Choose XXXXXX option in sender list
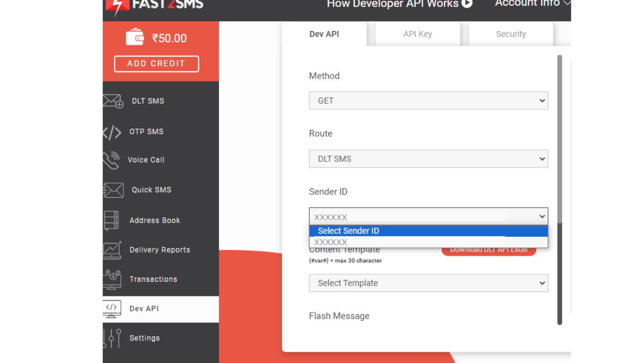The image size is (644, 363). (428, 242)
